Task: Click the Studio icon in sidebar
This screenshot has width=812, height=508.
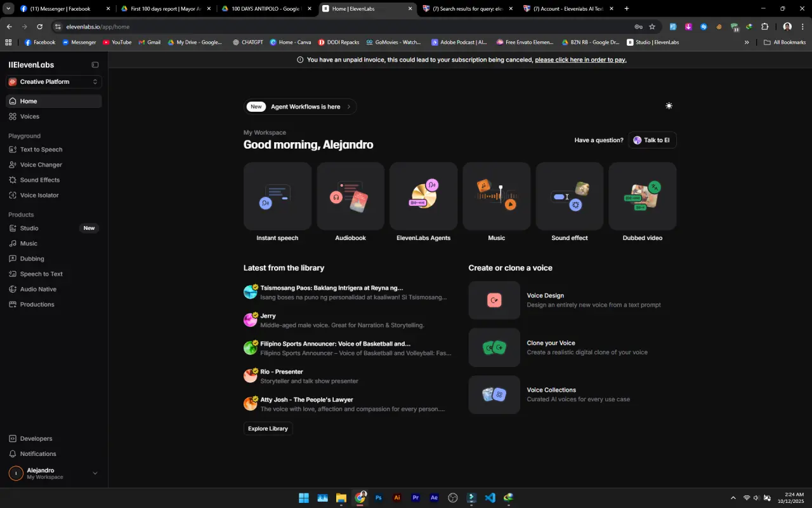Action: (x=13, y=228)
